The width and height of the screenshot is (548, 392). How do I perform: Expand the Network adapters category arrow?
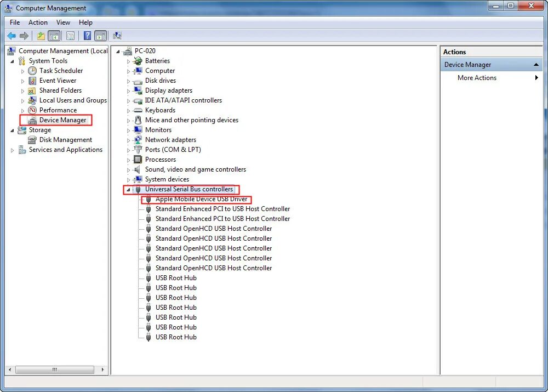click(x=128, y=140)
